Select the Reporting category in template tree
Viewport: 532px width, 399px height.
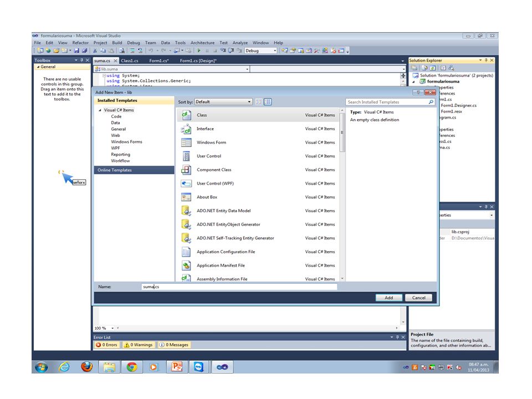point(120,155)
